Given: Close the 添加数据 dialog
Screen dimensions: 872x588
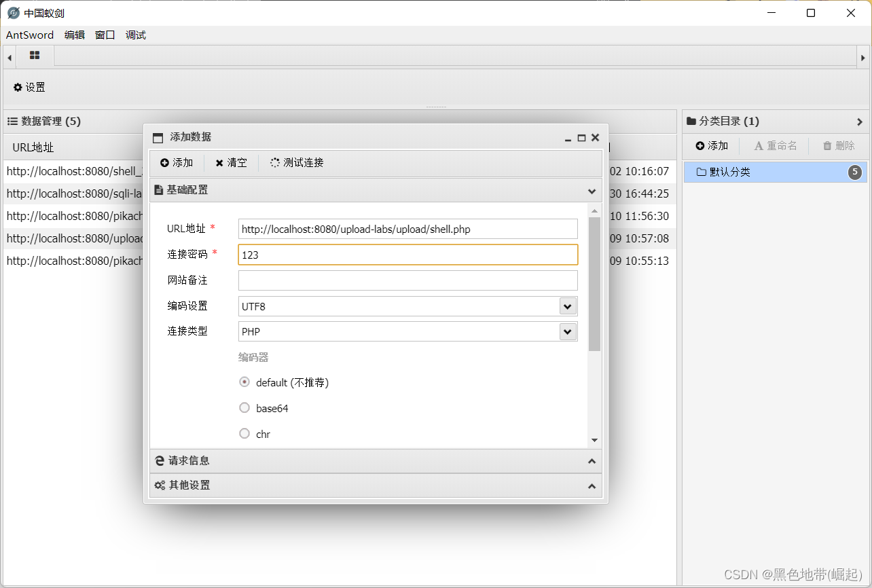Looking at the screenshot, I should (595, 137).
